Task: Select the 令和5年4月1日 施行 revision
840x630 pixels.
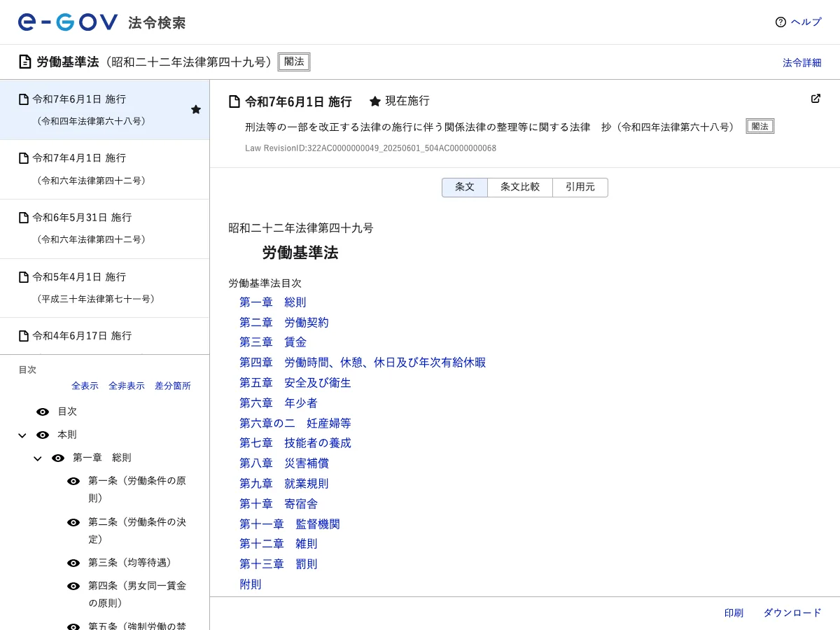Action: click(x=104, y=288)
